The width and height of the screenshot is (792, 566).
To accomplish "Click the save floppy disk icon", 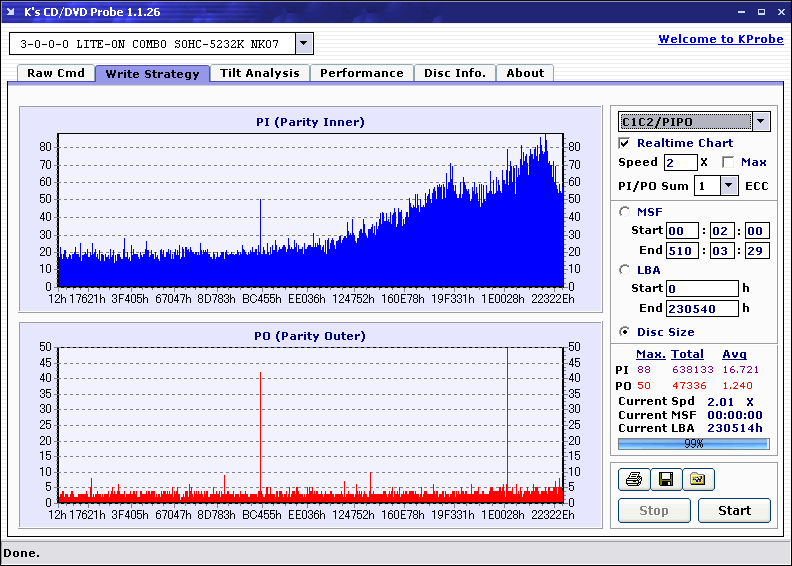I will coord(666,479).
